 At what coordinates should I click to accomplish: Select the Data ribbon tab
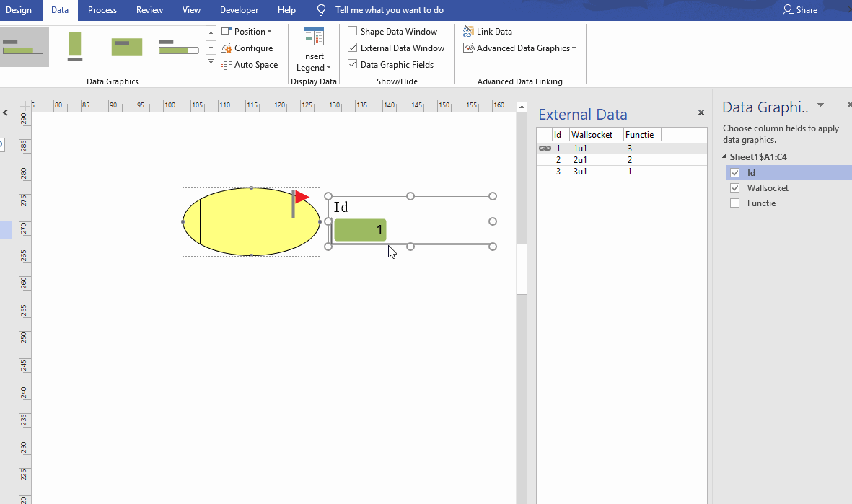60,10
